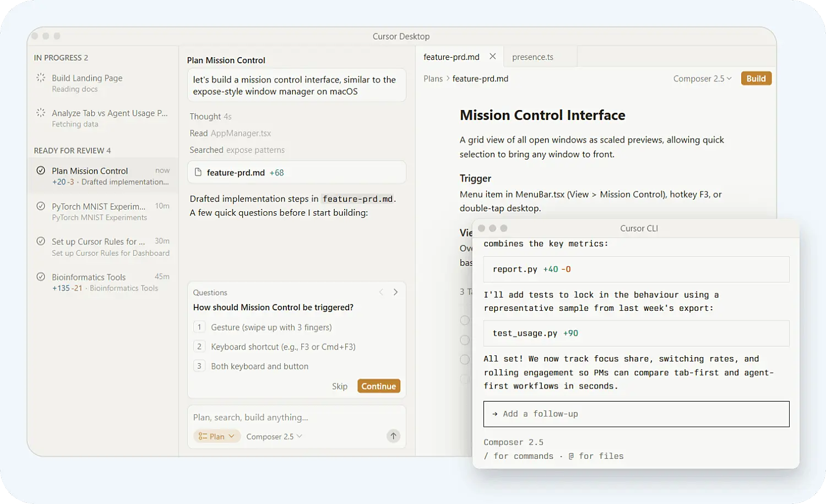
Task: Expand the Read AppManager.tsx step
Action: [x=230, y=133]
